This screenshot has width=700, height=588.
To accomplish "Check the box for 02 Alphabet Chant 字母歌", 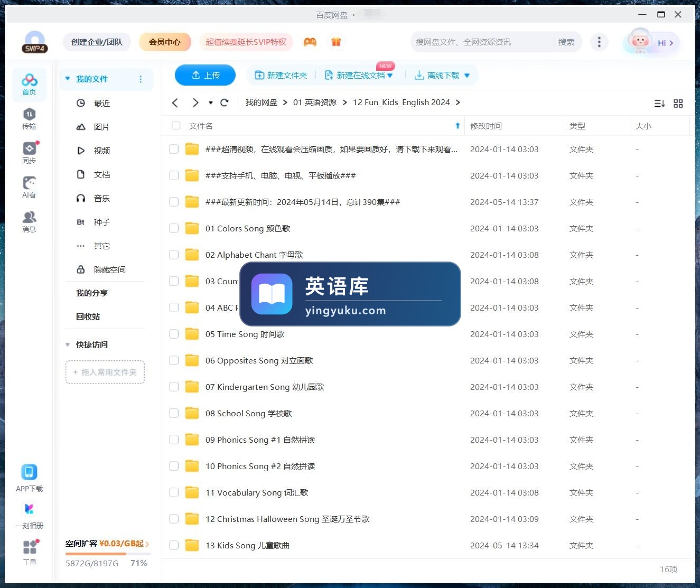I will pos(174,255).
